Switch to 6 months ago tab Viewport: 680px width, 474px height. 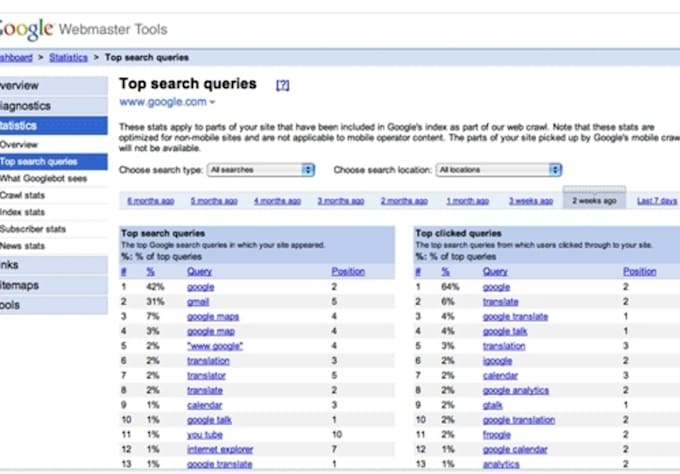point(150,201)
